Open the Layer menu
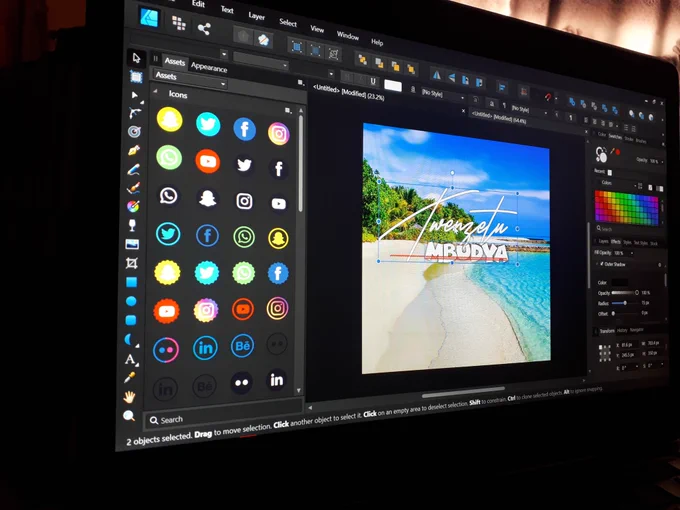This screenshot has height=510, width=680. coord(256,16)
